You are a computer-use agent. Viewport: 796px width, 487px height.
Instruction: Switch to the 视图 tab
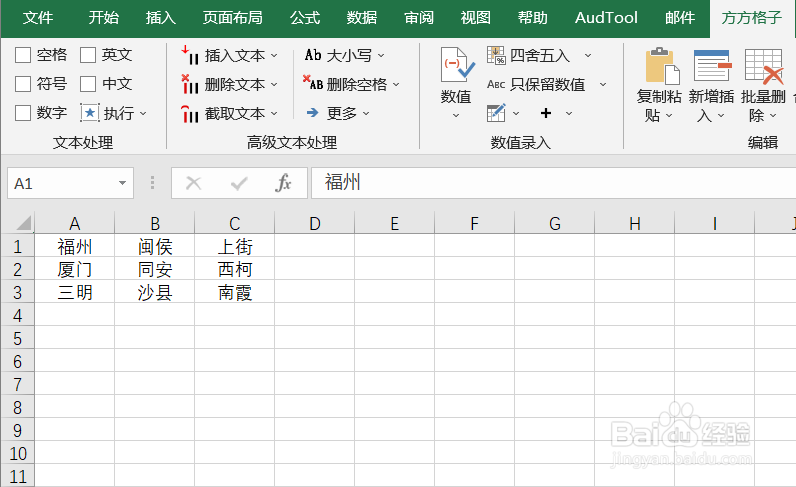(x=476, y=18)
